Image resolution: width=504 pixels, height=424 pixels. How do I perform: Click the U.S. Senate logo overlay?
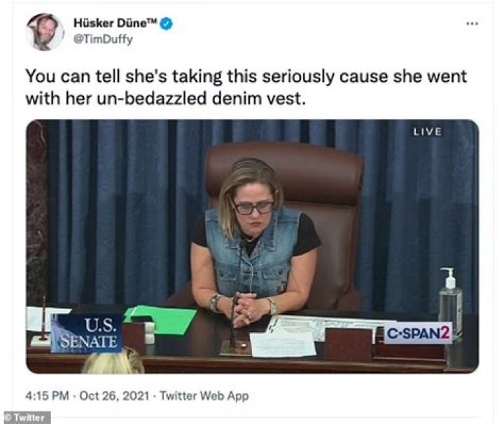[87, 334]
